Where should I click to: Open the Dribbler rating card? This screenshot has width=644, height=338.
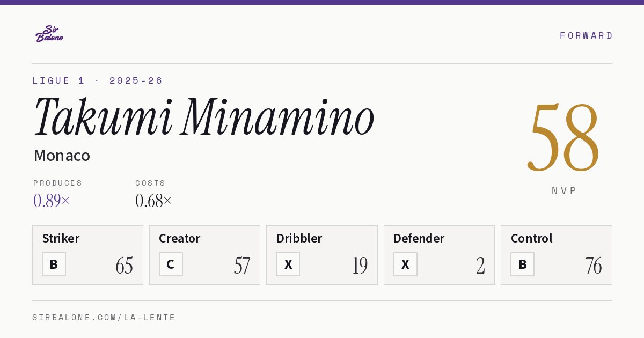click(321, 255)
